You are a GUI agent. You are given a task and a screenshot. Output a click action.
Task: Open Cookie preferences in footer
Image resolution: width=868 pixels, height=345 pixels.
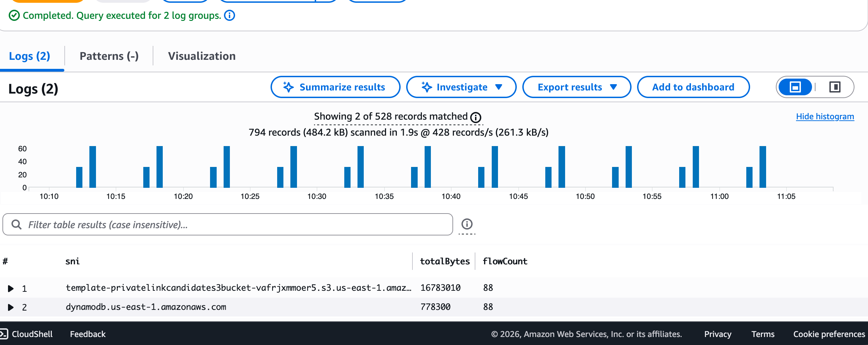point(829,334)
